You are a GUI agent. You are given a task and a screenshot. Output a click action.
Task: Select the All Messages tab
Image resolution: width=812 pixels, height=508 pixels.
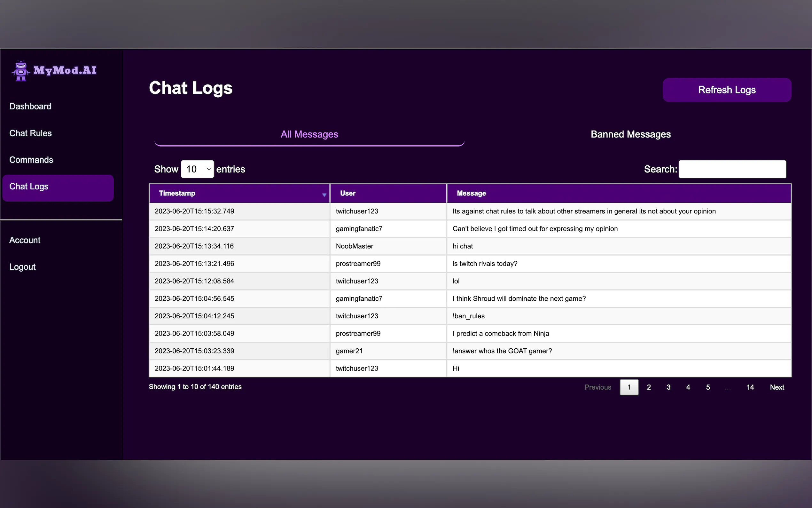309,134
